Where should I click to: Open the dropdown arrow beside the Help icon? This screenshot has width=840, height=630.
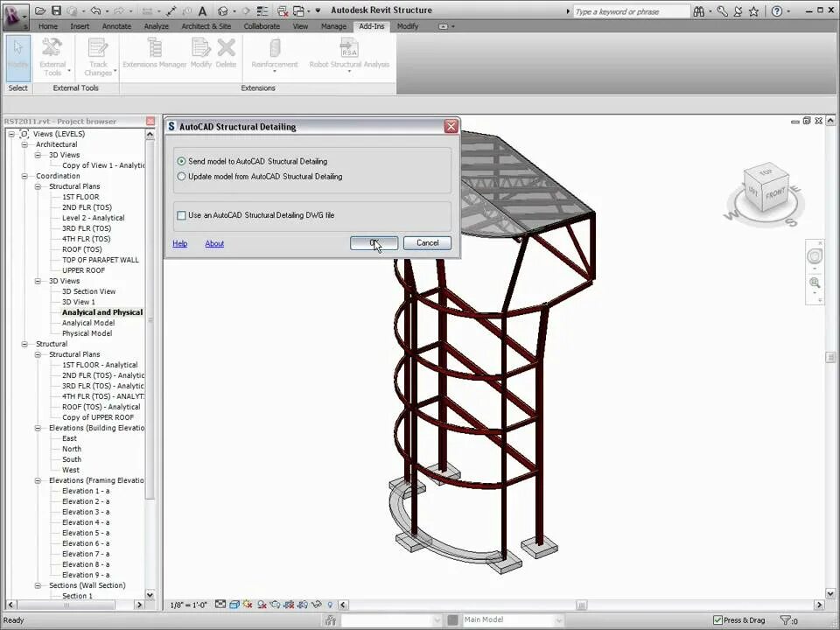[789, 11]
